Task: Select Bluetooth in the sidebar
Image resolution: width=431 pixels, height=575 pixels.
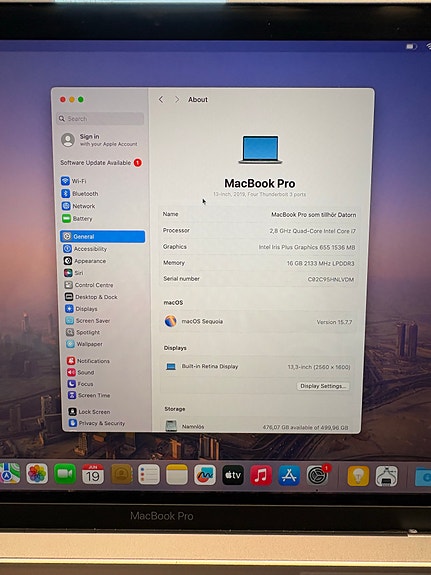Action: tap(80, 193)
